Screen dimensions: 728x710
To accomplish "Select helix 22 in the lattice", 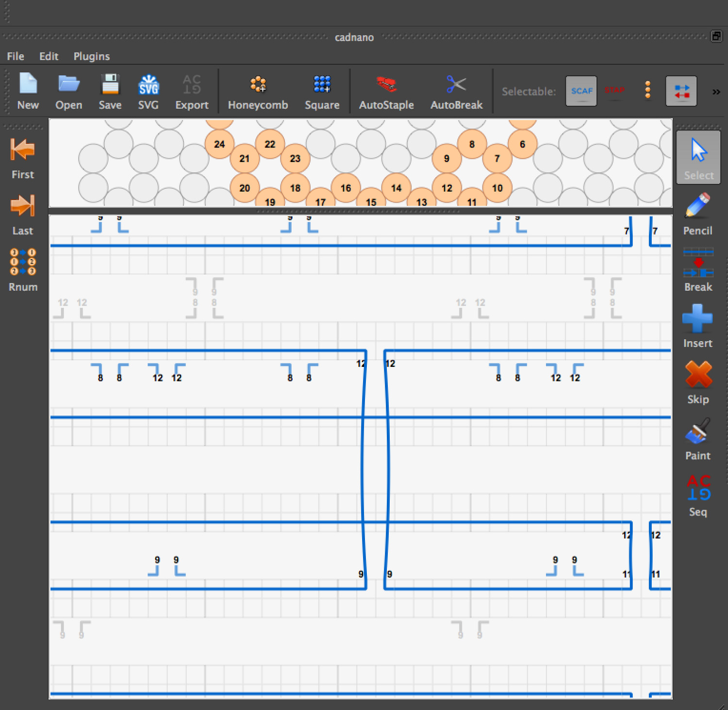I will click(x=270, y=144).
